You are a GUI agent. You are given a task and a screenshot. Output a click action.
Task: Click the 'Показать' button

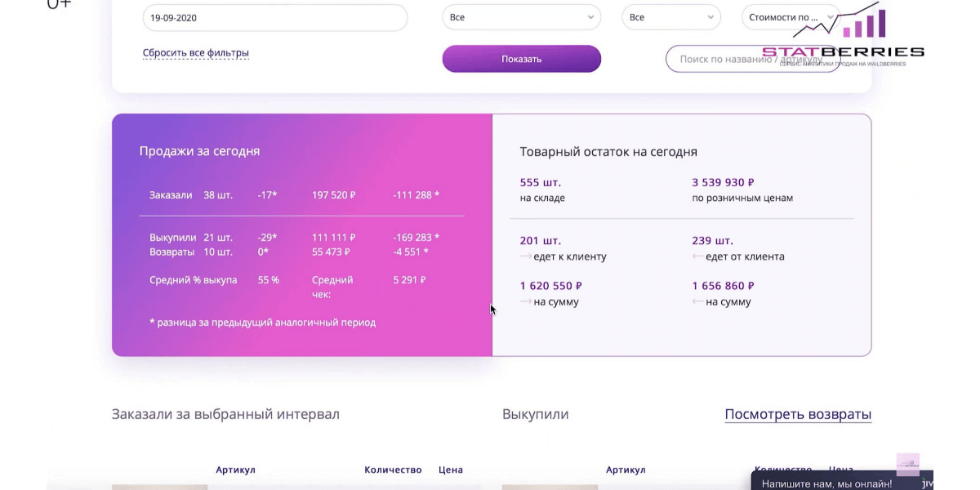coord(522,59)
